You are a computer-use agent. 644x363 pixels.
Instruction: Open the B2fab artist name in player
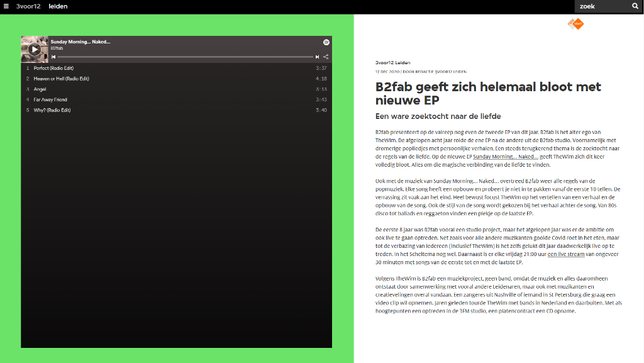pyautogui.click(x=57, y=48)
